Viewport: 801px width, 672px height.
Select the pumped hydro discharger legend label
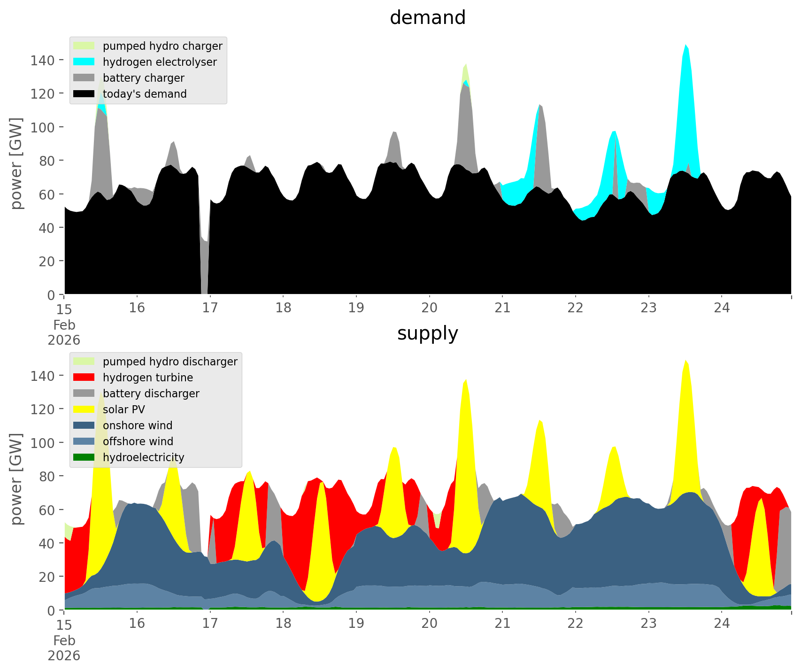point(170,362)
